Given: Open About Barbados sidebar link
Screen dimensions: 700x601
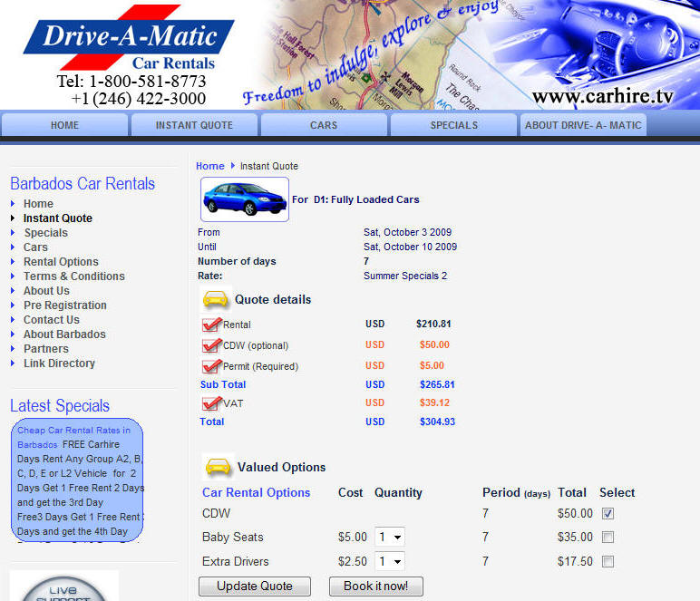Looking at the screenshot, I should pos(64,334).
